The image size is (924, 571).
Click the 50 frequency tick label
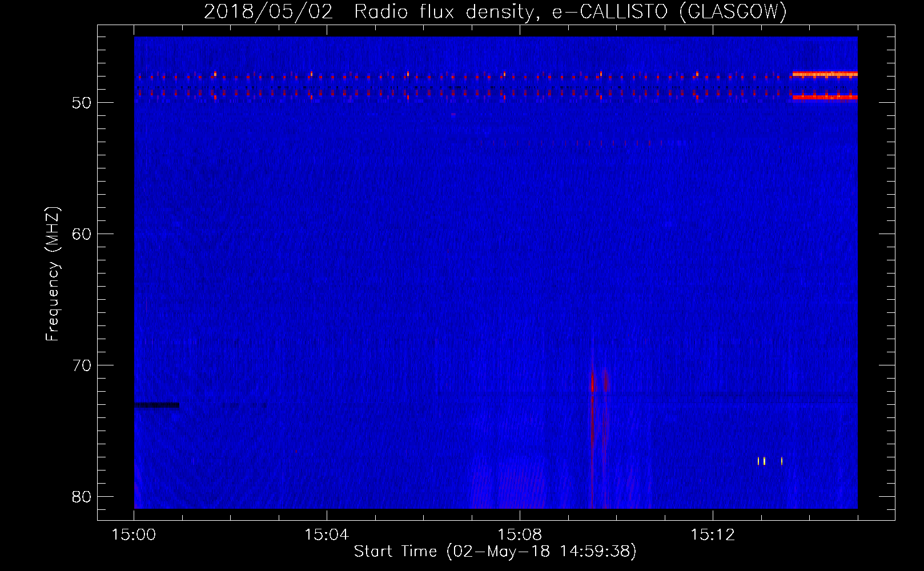click(x=82, y=103)
